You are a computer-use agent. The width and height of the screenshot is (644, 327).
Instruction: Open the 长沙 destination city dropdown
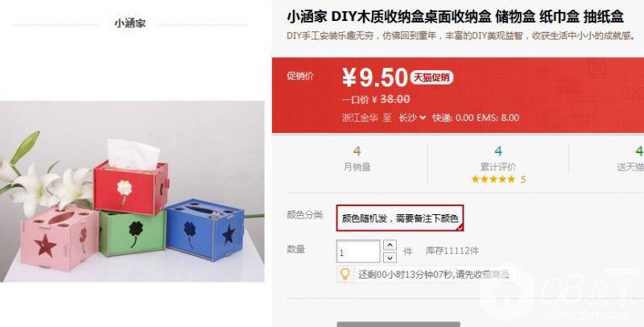(x=412, y=118)
